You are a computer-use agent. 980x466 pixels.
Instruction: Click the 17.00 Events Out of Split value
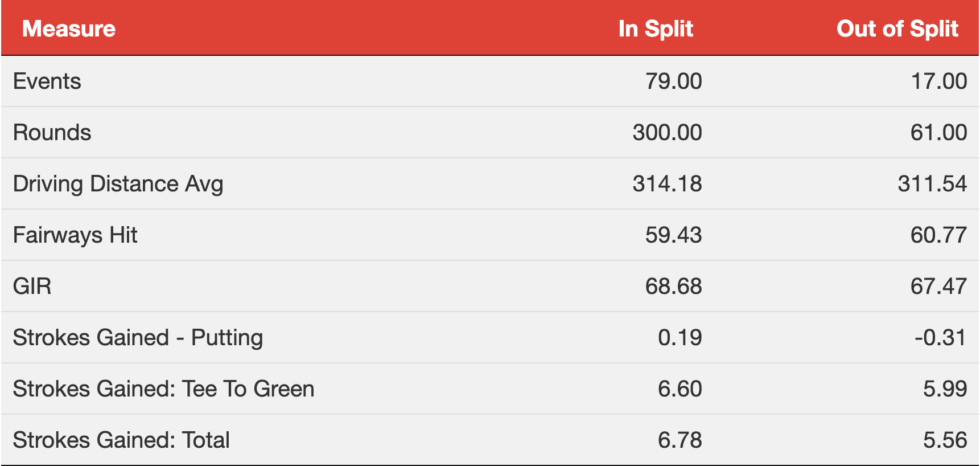pos(939,81)
